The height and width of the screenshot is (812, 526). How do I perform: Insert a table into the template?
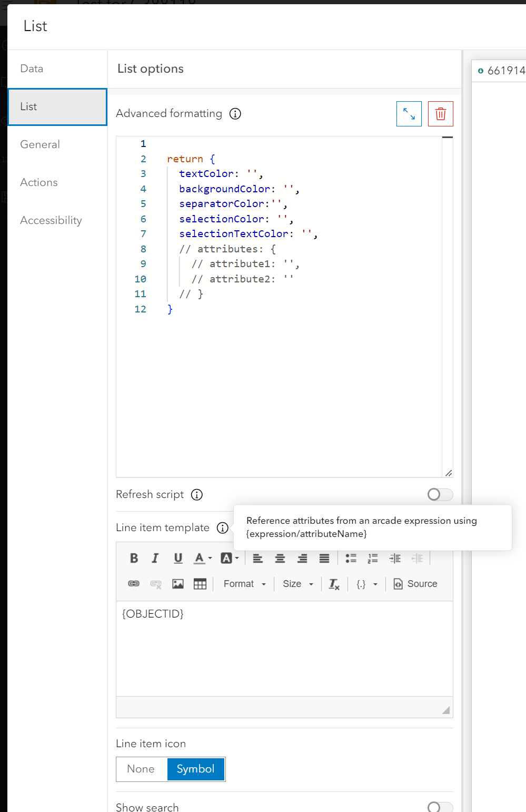(200, 583)
